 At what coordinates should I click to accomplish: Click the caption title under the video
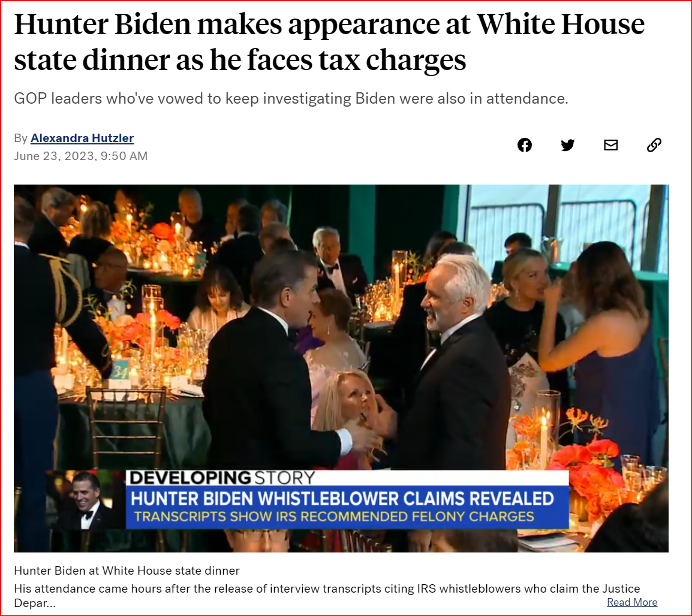(127, 570)
